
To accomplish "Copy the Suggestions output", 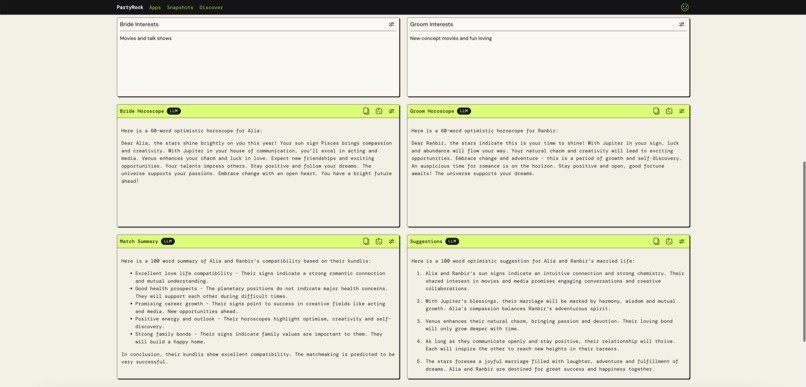I will [x=656, y=241].
